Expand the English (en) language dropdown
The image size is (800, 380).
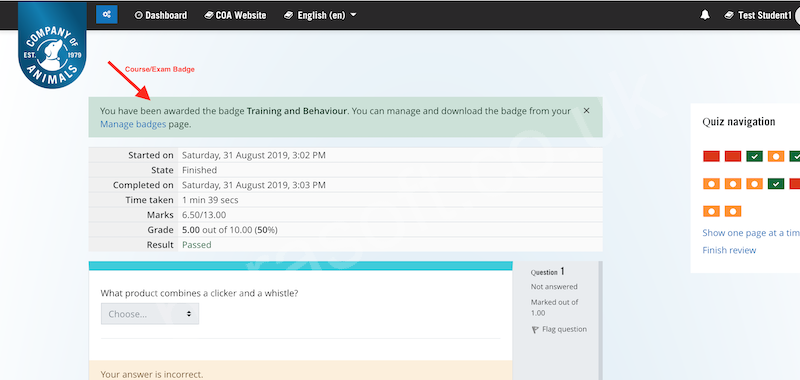320,15
